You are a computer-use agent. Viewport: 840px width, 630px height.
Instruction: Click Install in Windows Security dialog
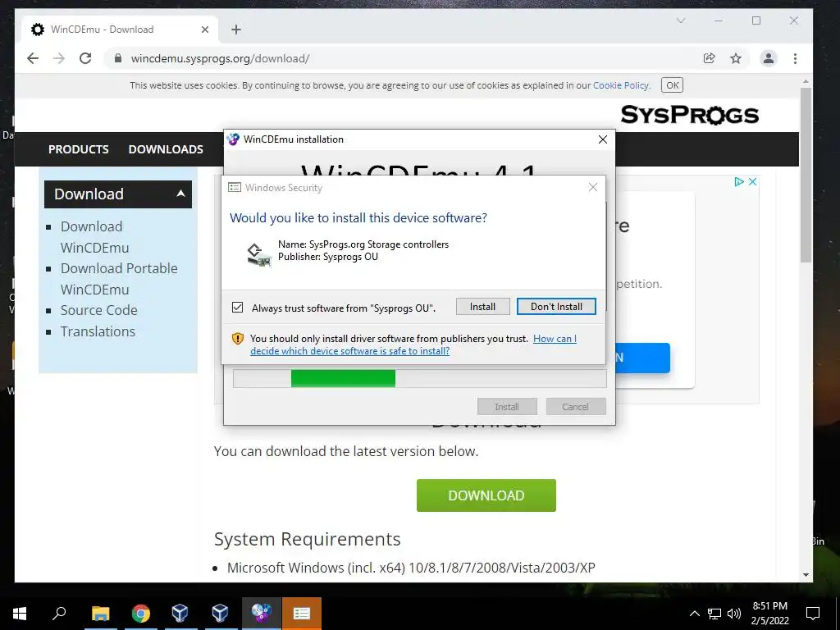point(482,307)
